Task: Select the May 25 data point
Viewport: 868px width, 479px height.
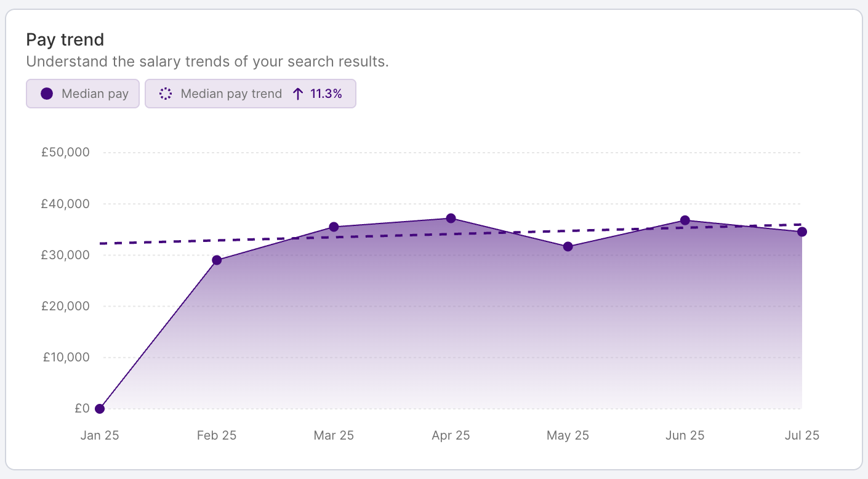Action: 568,247
